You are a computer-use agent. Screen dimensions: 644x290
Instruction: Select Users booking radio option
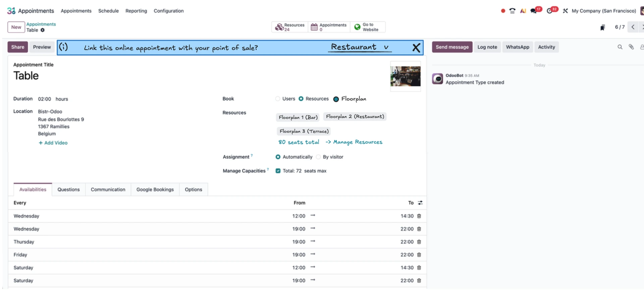click(x=278, y=99)
